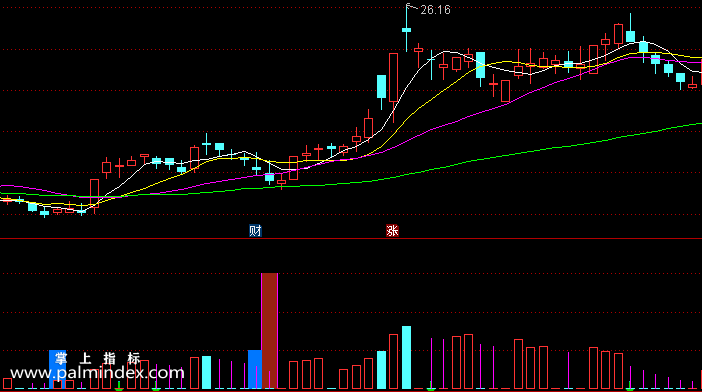Screen dimensions: 702x392
Task: Select the 26.16 peak price label
Action: click(x=435, y=10)
